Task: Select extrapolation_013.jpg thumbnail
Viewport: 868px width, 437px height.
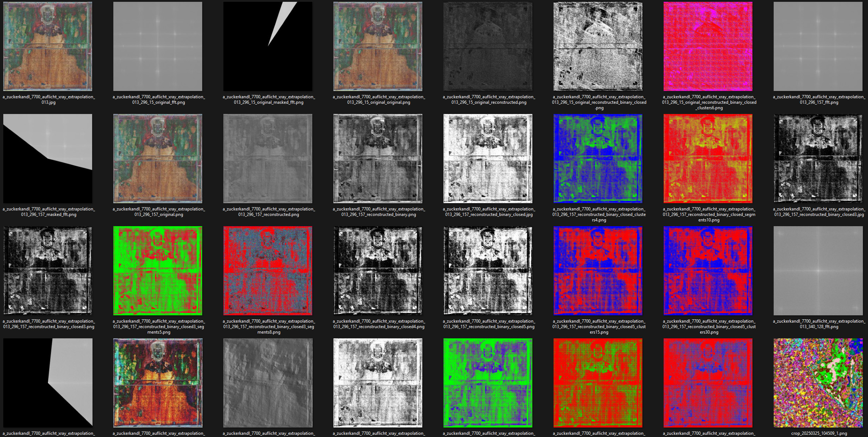Action: (x=48, y=46)
